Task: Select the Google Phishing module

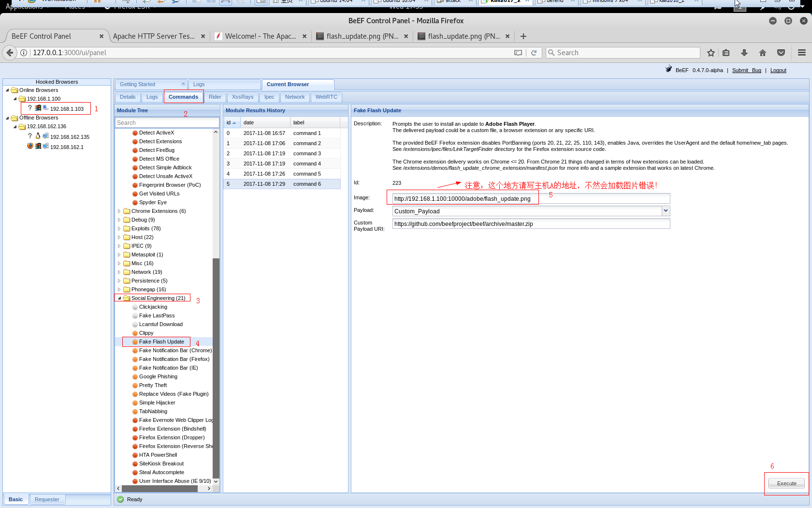Action: pyautogui.click(x=158, y=376)
